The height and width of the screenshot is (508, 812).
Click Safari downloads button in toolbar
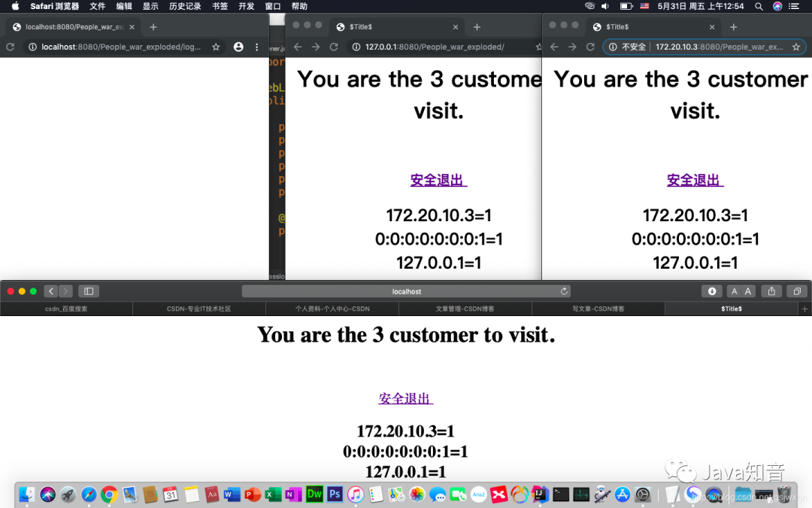pyautogui.click(x=711, y=291)
